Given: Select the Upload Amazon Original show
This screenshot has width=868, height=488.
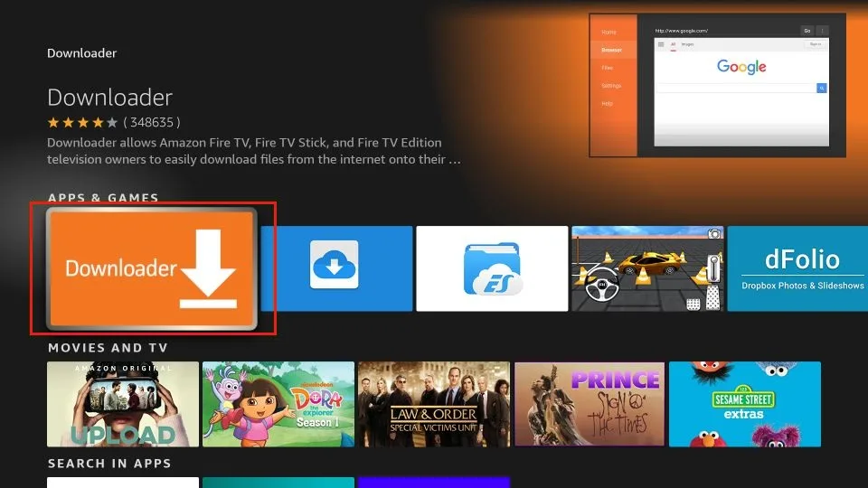Looking at the screenshot, I should 123,404.
